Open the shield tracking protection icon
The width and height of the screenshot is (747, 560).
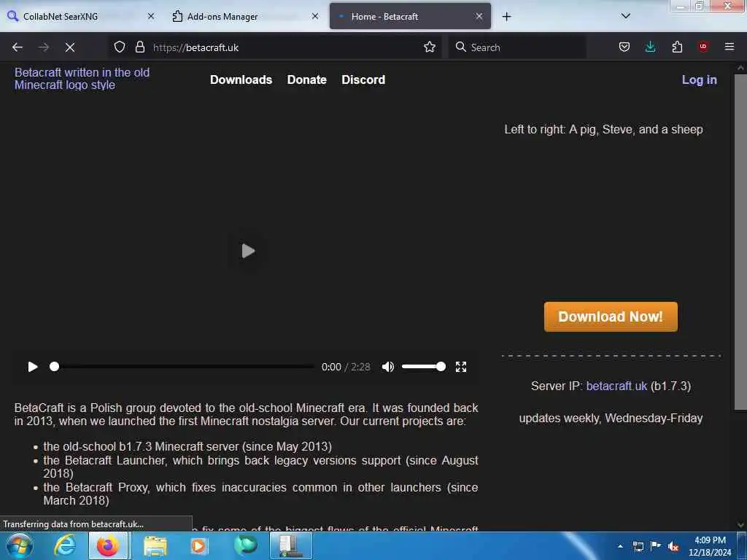click(120, 47)
